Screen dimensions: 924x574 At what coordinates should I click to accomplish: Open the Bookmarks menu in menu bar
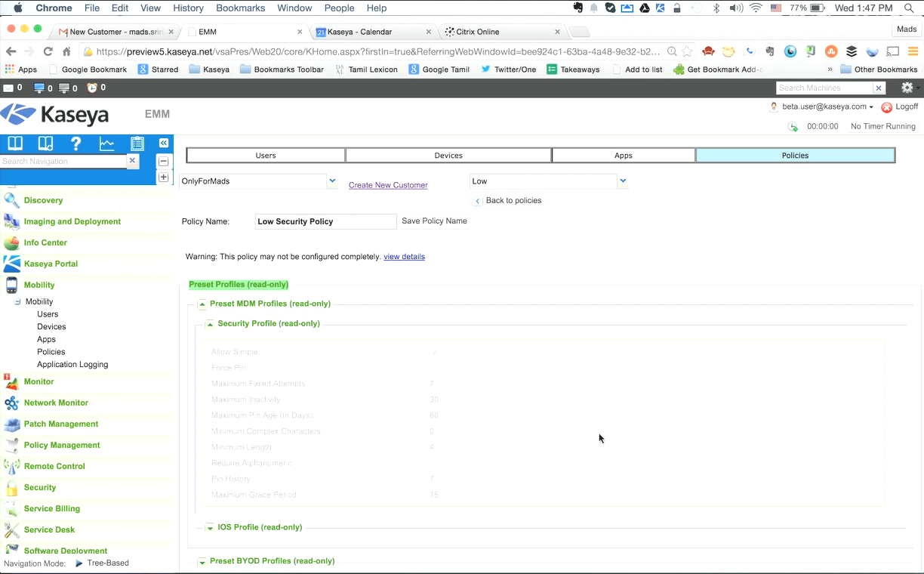(x=240, y=8)
